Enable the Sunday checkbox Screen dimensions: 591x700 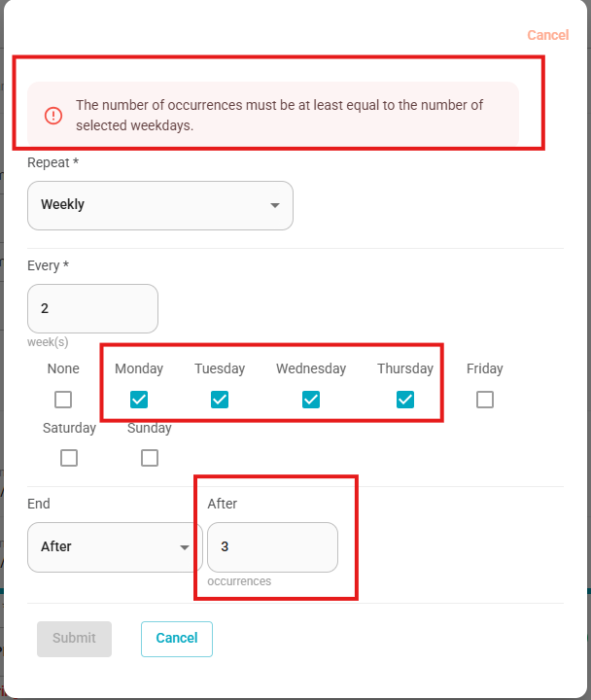coord(150,458)
